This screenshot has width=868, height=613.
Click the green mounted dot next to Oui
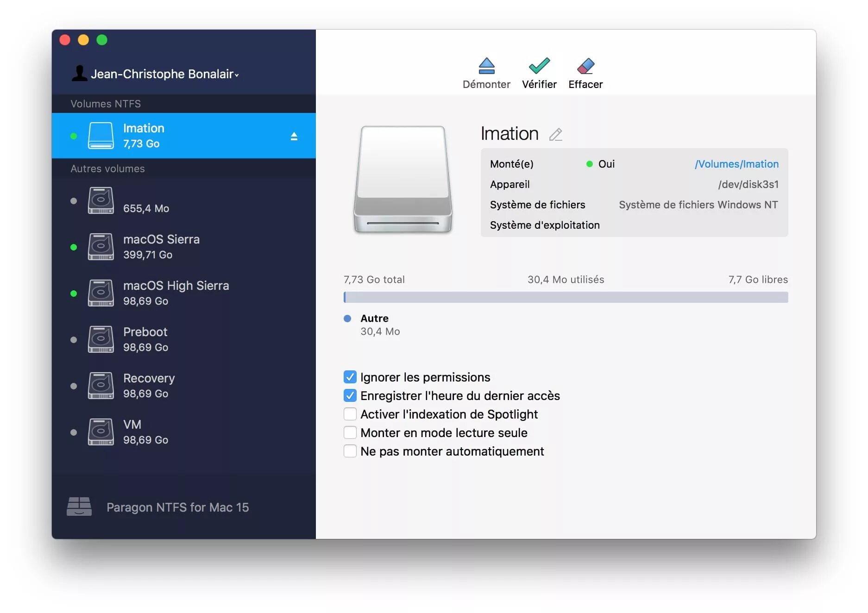point(590,164)
